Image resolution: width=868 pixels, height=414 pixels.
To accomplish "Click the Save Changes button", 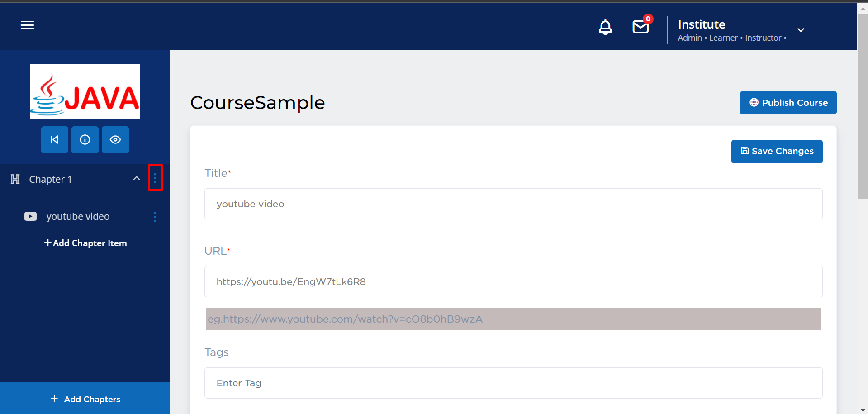I will pos(777,151).
